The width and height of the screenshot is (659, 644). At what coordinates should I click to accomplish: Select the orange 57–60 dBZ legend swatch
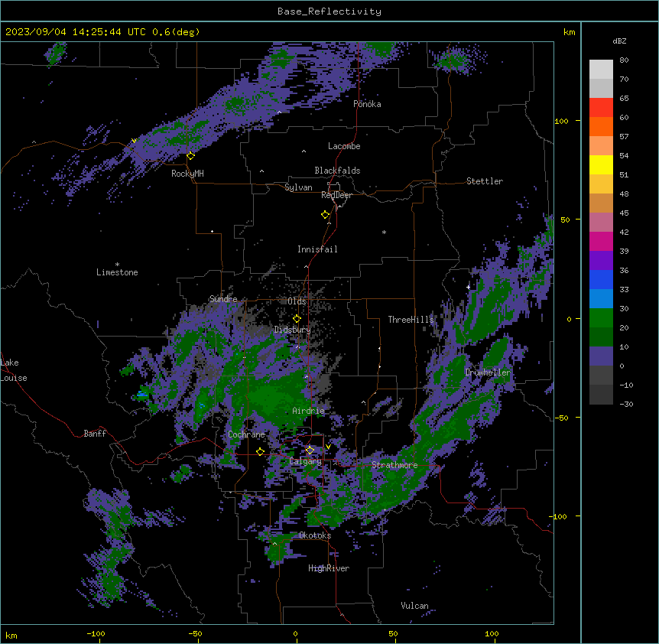[601, 126]
